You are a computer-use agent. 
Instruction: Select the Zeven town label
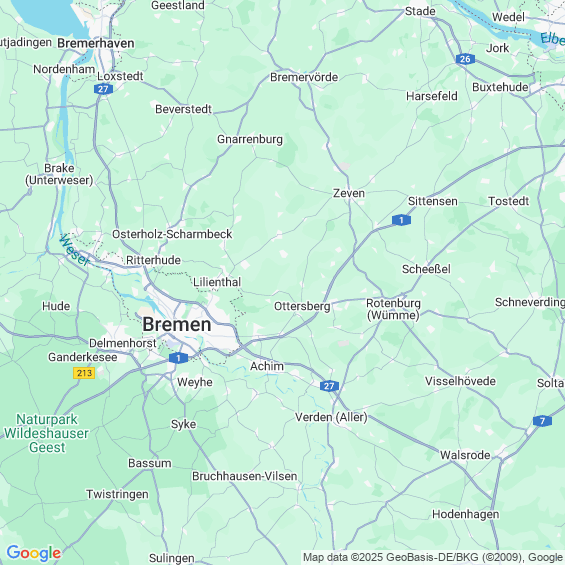[x=349, y=193]
